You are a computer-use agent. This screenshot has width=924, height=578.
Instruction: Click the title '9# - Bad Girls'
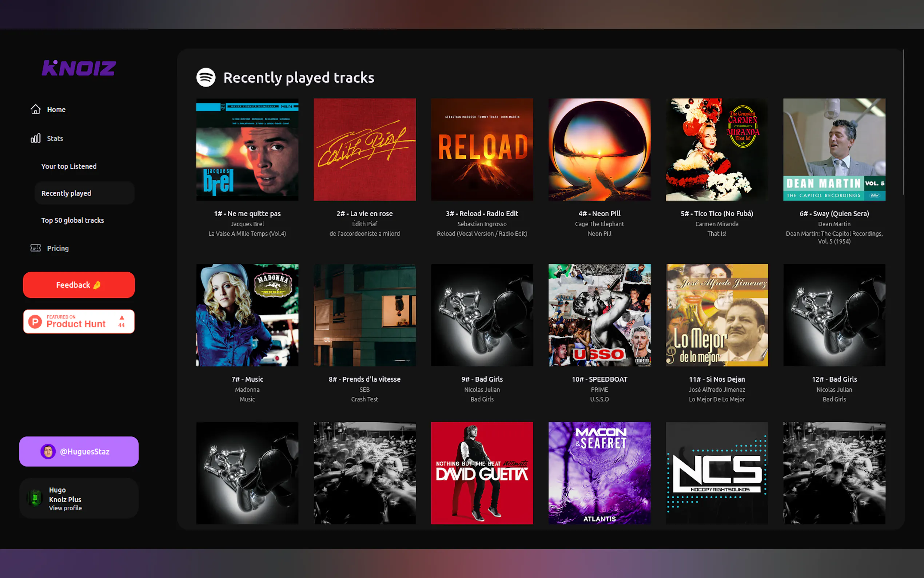point(482,379)
